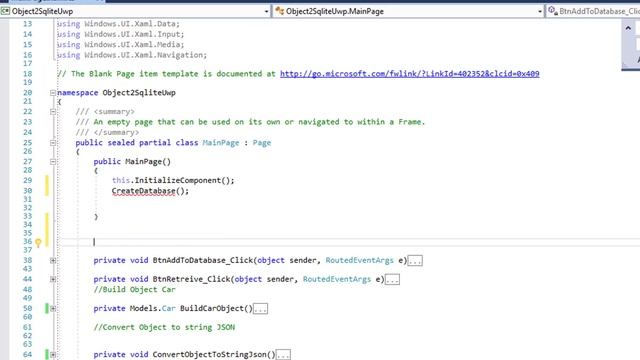Click the scroll up arrow of editor

pos(628,28)
